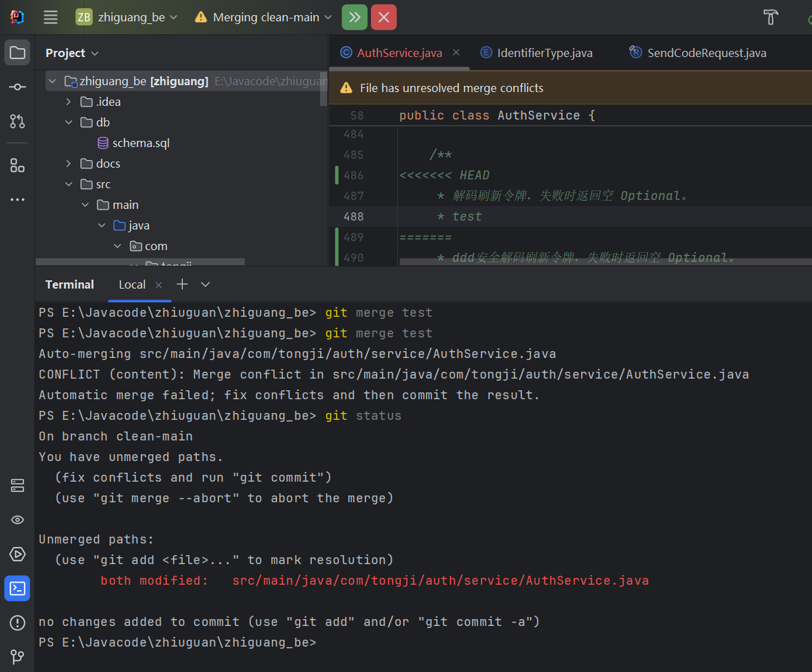
Task: Switch to SendCodeRequest.java tab
Action: (697, 53)
